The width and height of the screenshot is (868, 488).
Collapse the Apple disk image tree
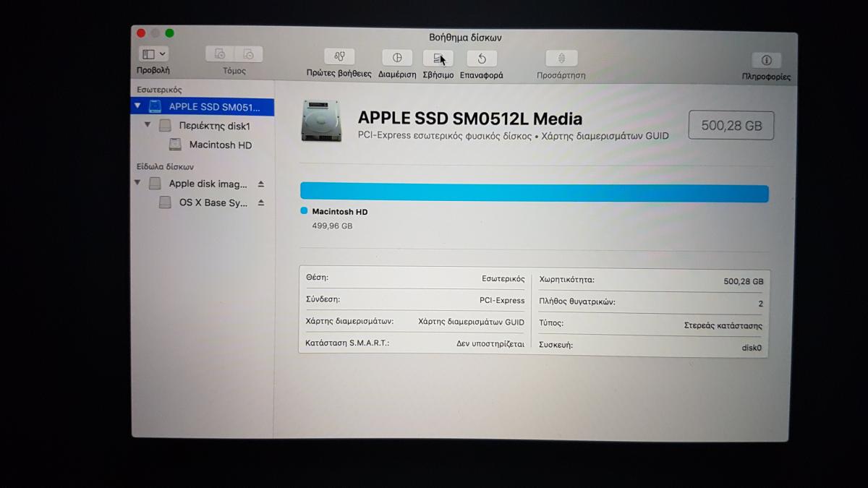coord(137,184)
